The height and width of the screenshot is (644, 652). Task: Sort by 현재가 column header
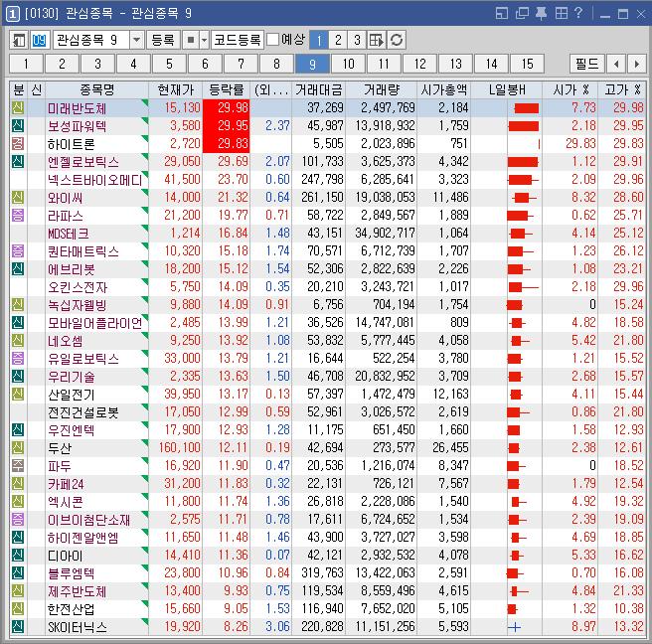[x=176, y=89]
